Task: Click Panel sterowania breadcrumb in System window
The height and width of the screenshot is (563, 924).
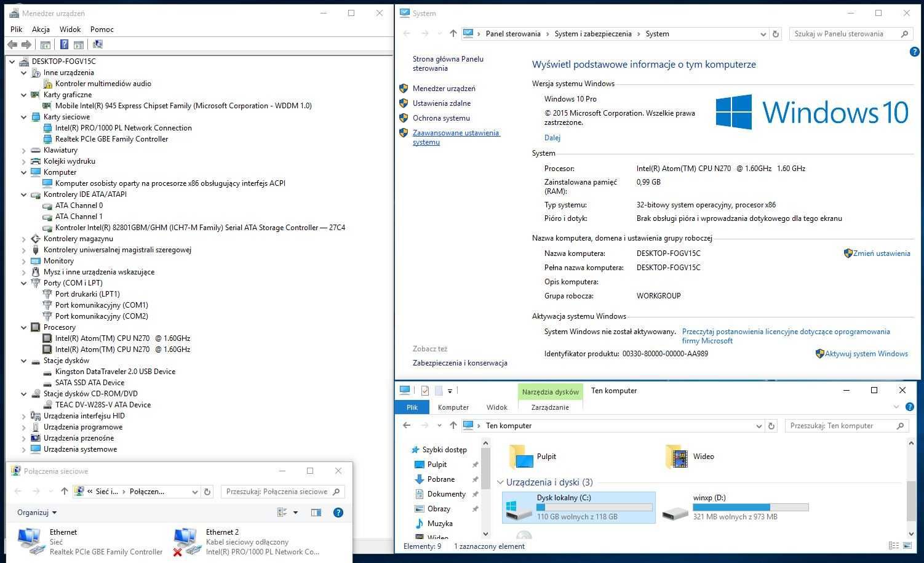Action: click(x=513, y=34)
